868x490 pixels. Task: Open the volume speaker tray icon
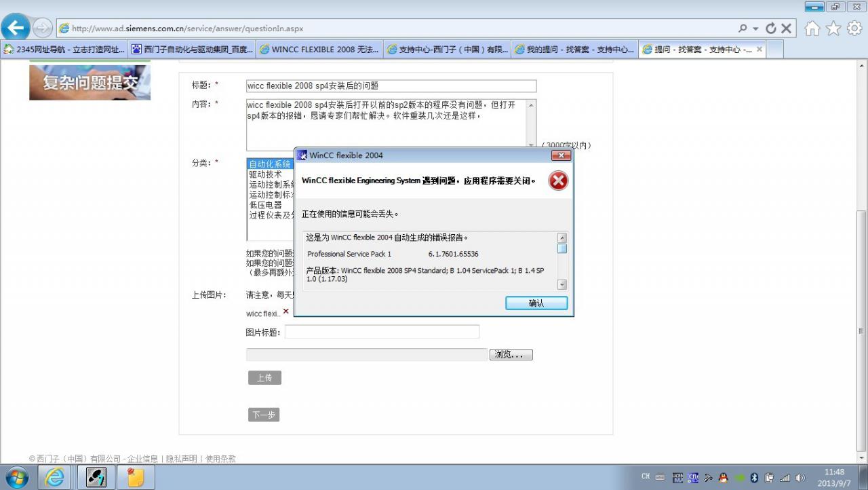(x=800, y=478)
